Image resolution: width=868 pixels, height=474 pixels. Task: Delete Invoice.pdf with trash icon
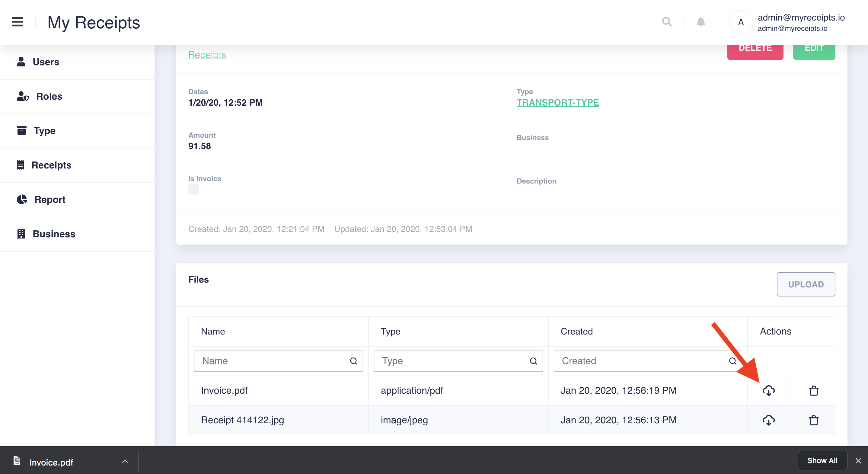click(x=813, y=390)
